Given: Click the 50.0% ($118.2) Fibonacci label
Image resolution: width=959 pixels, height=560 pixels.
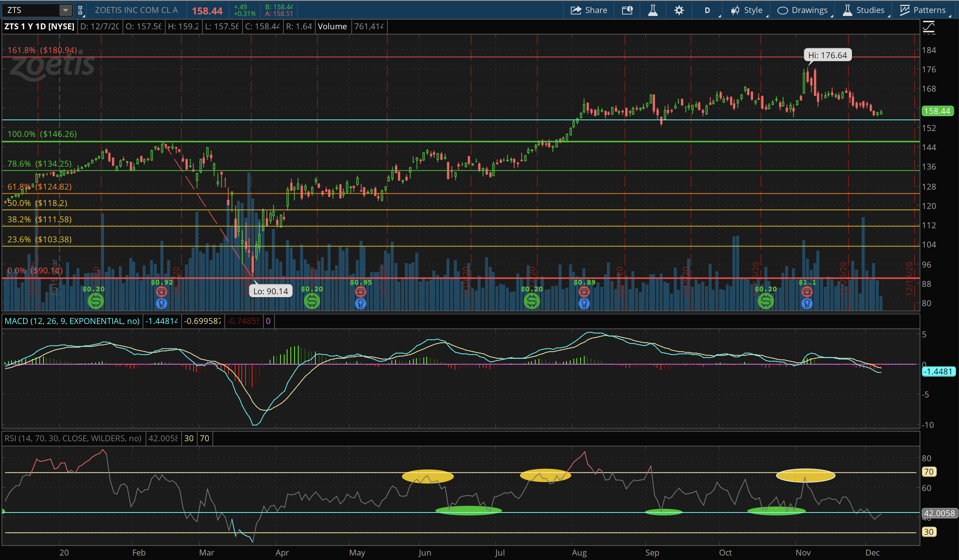Looking at the screenshot, I should pos(37,203).
